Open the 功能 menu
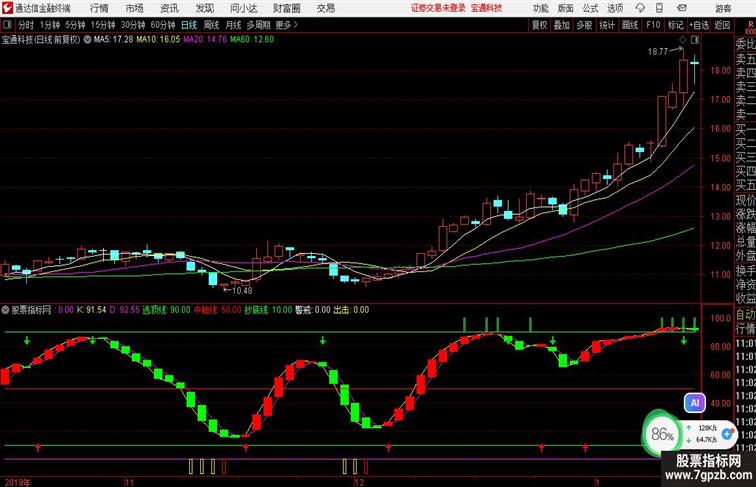Image resolution: width=756 pixels, height=487 pixels. pyautogui.click(x=540, y=9)
